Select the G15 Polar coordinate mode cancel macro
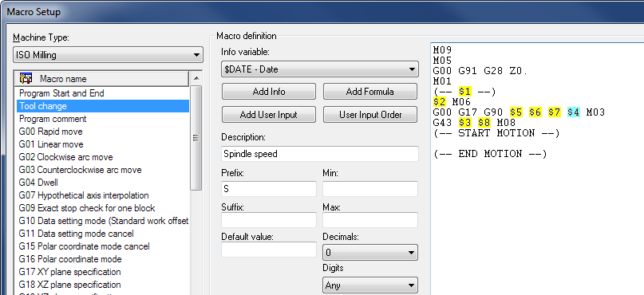This screenshot has height=295, width=644. tap(103, 246)
